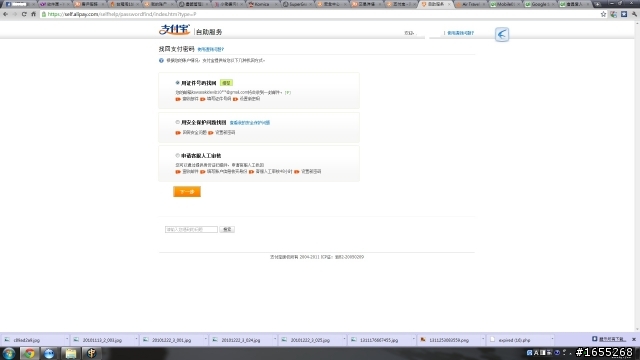Image resolution: width=640 pixels, height=360 pixels.
Task: Expand menu for 20101113_2_003.jpg download
Action: point(136,340)
